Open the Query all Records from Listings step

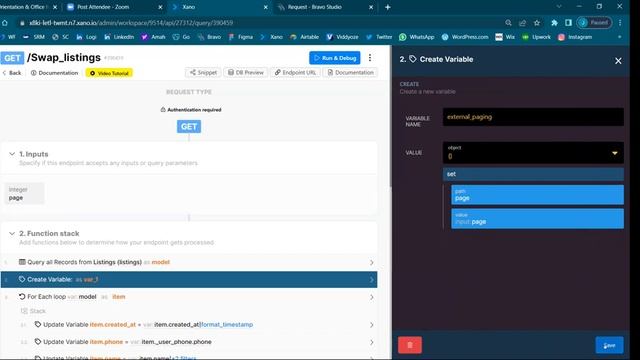tap(189, 262)
